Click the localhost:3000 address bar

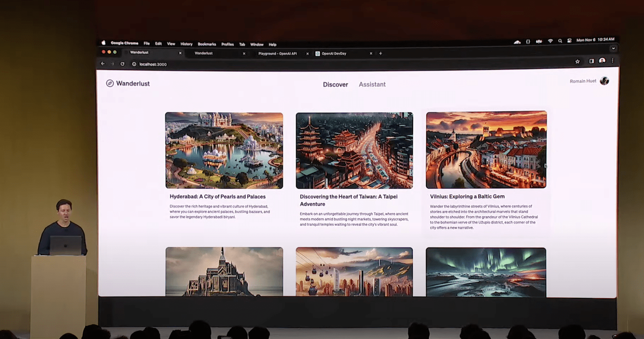(x=153, y=64)
